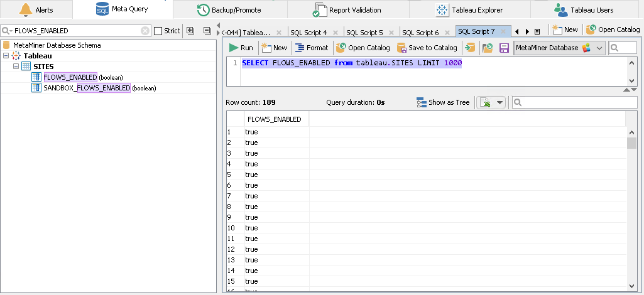
Task: Select the true value in row 15
Action: click(x=251, y=281)
